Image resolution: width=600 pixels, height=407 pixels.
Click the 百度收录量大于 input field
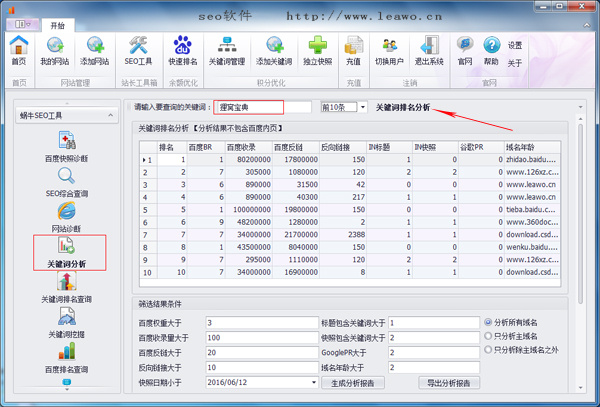coord(262,338)
